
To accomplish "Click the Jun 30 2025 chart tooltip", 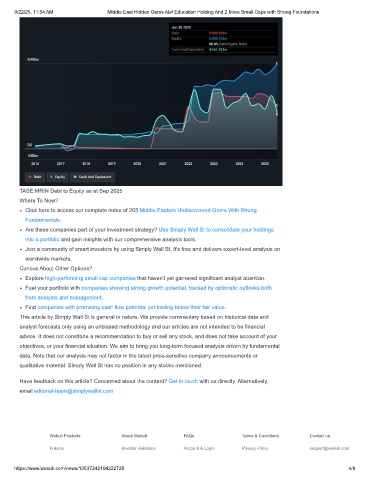I will point(223,38).
